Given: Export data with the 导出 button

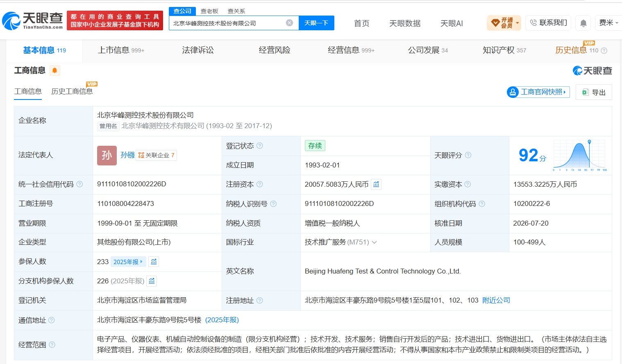Looking at the screenshot, I should coord(594,92).
